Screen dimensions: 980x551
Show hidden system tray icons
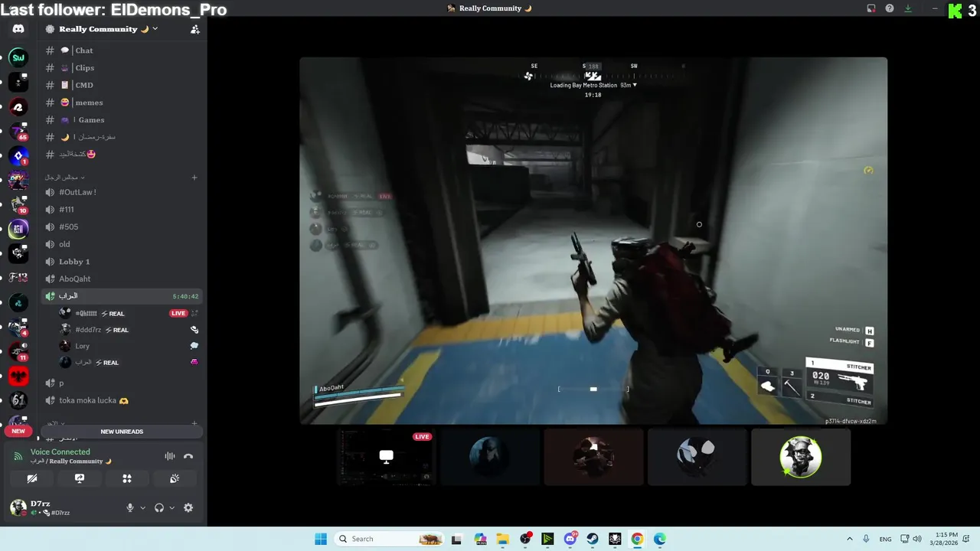click(x=849, y=539)
